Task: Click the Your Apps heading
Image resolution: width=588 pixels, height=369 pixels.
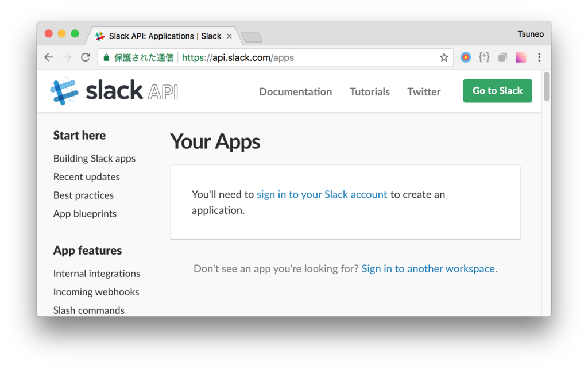Action: [x=215, y=142]
